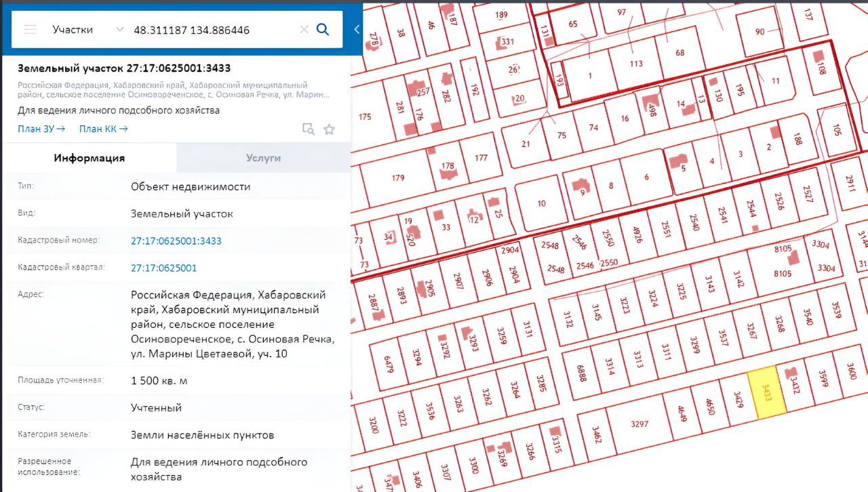The image size is (868, 492).
Task: Select parcel 3145 on the map
Action: tap(597, 312)
